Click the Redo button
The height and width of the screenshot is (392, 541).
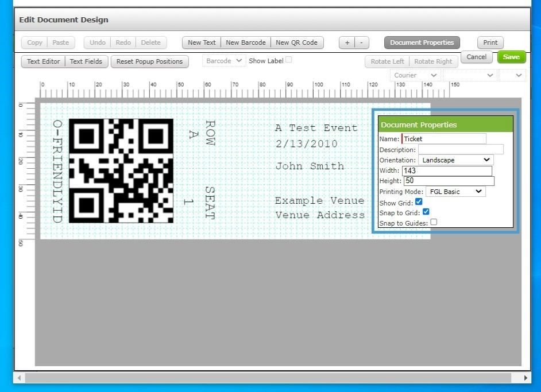(123, 42)
